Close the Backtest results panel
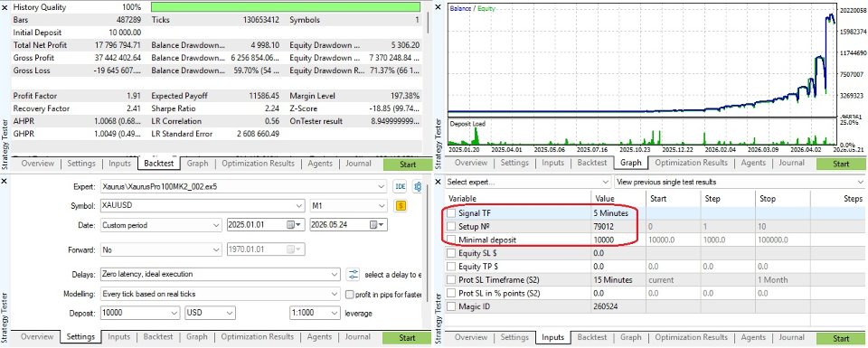The image size is (868, 348). (5, 7)
